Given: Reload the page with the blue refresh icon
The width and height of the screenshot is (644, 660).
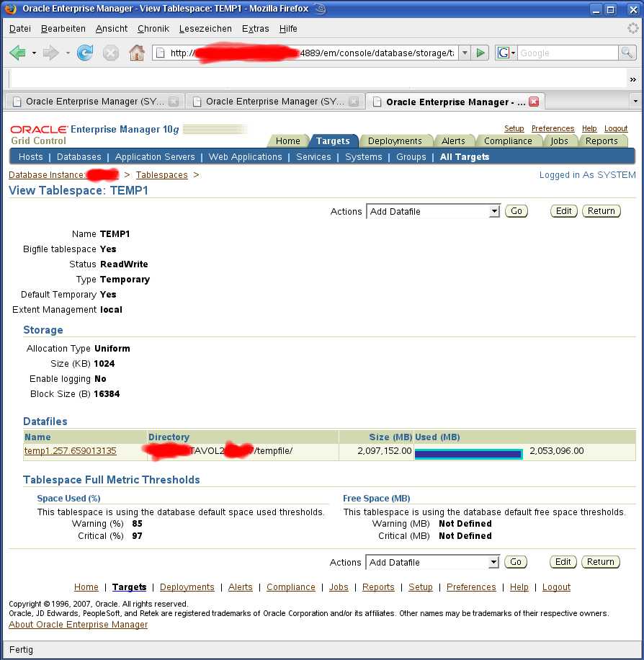Looking at the screenshot, I should (x=84, y=53).
